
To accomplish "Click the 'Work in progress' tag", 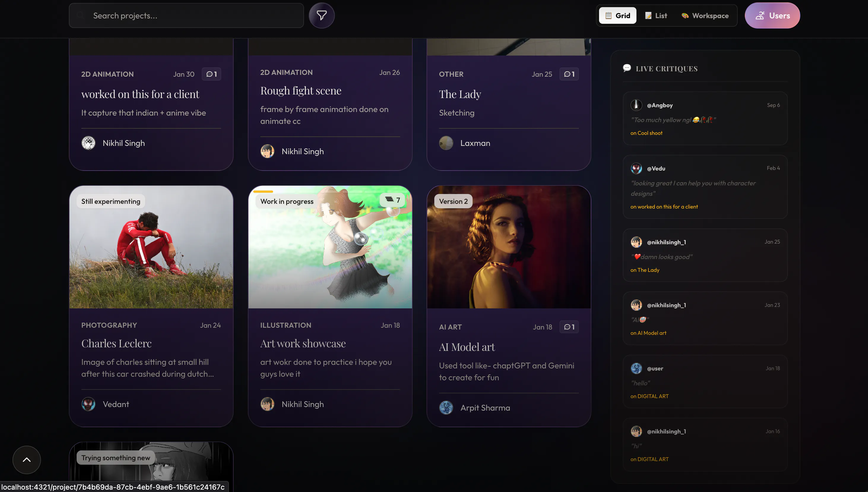I will [287, 201].
